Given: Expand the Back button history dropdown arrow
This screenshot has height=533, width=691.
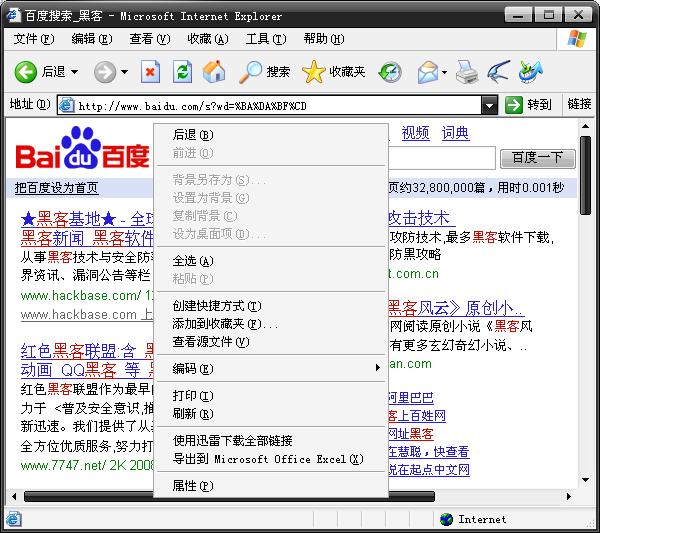Looking at the screenshot, I should click(74, 72).
